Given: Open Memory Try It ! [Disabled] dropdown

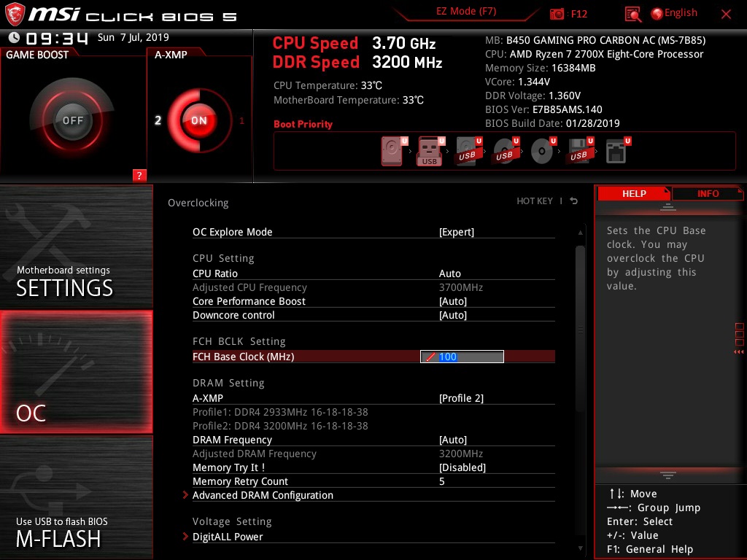Looking at the screenshot, I should click(x=462, y=467).
